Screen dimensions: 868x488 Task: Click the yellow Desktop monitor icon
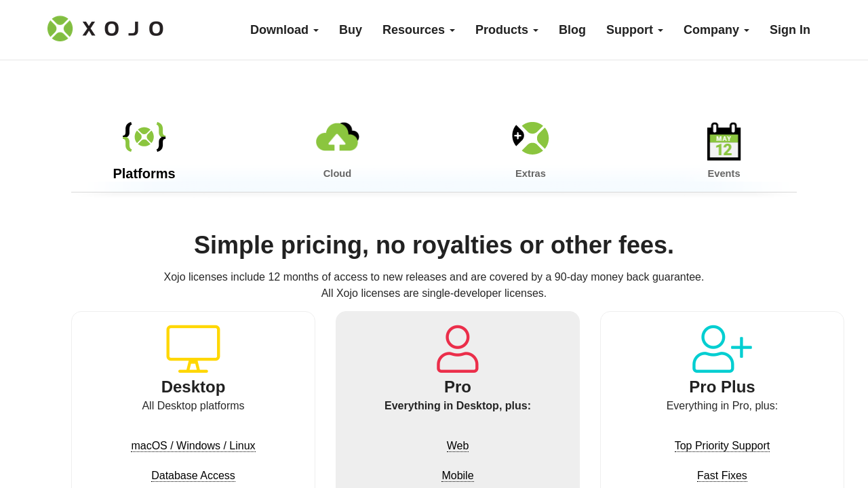tap(193, 348)
